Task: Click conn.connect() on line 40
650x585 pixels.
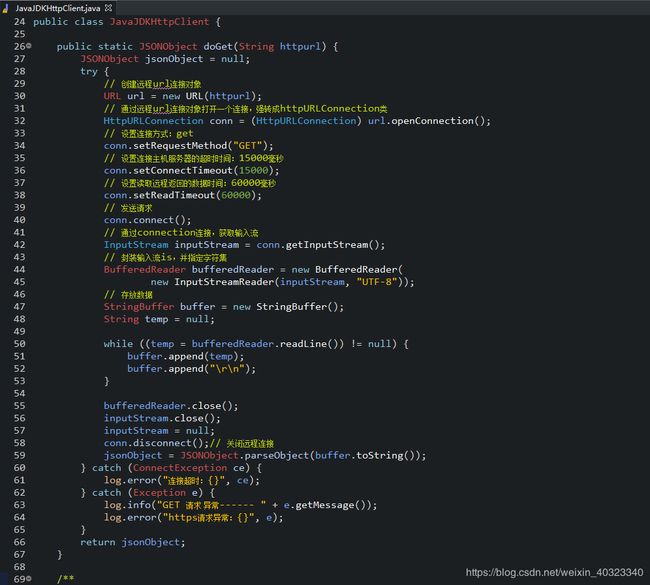Action: [145, 220]
